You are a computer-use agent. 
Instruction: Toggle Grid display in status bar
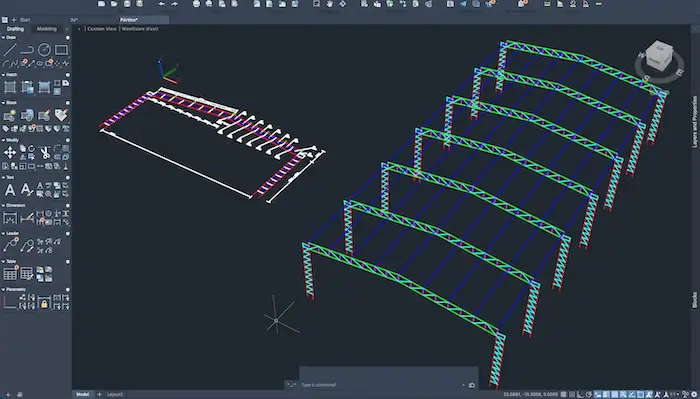click(564, 395)
